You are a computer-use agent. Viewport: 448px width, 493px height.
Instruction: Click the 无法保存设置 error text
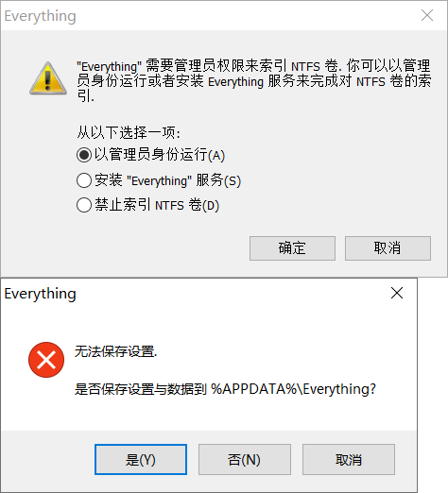tap(115, 351)
